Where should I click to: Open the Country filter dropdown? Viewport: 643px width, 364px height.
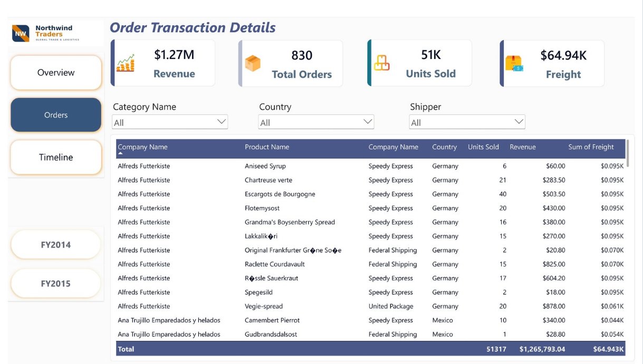(x=316, y=122)
